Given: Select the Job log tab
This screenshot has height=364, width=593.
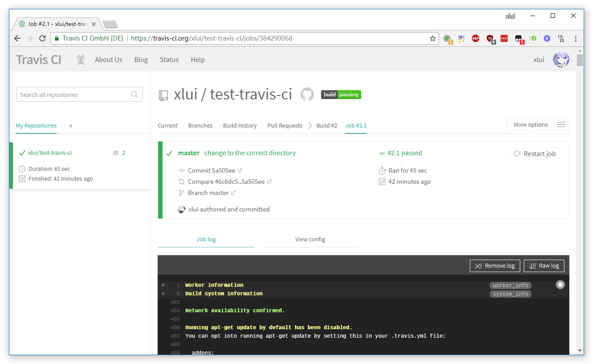Looking at the screenshot, I should [x=206, y=240].
